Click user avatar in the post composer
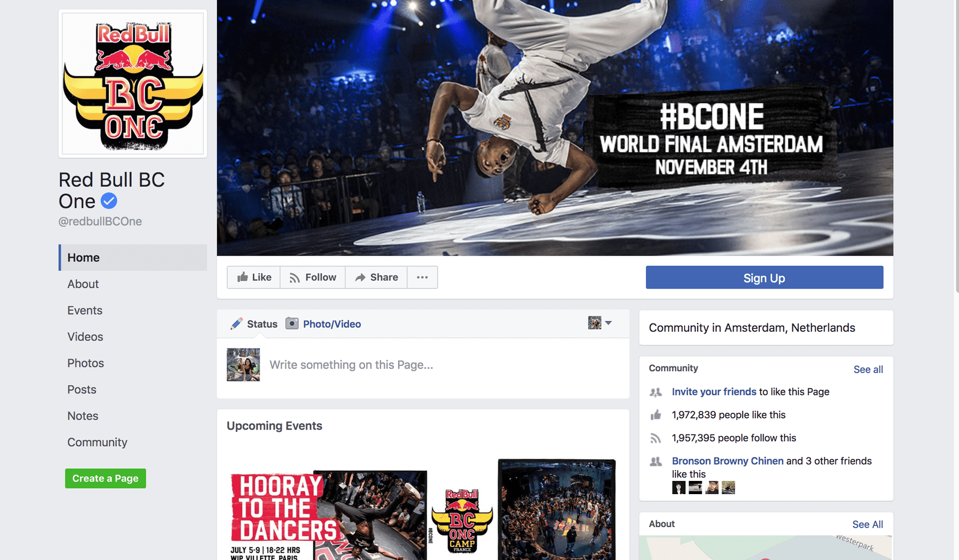Image resolution: width=959 pixels, height=560 pixels. point(243,365)
